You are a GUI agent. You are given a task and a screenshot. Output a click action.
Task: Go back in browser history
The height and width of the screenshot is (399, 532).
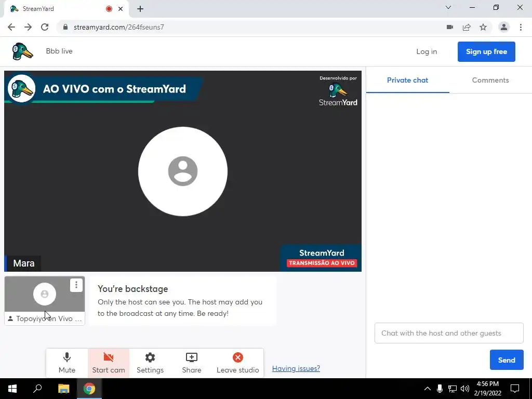[x=11, y=27]
